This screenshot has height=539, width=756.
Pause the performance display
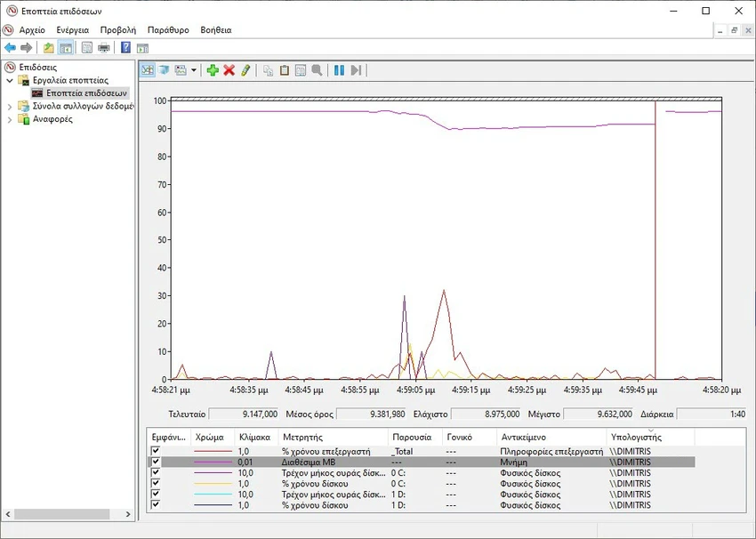339,70
